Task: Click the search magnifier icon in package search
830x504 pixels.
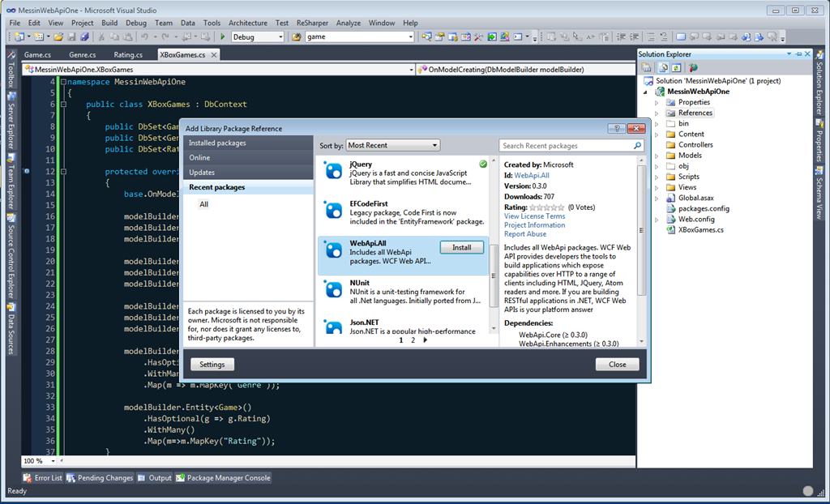Action: coord(637,146)
